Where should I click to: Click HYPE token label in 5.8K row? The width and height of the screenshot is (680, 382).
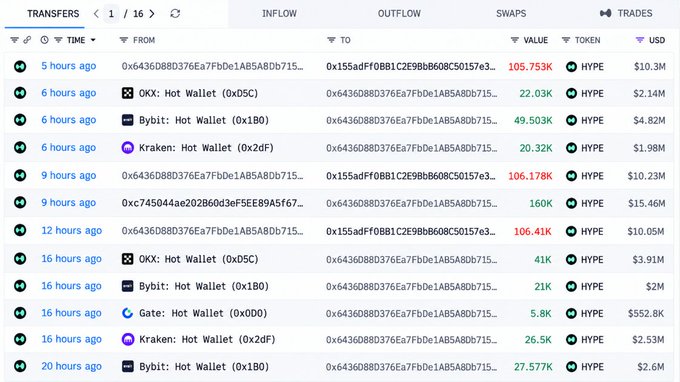592,313
